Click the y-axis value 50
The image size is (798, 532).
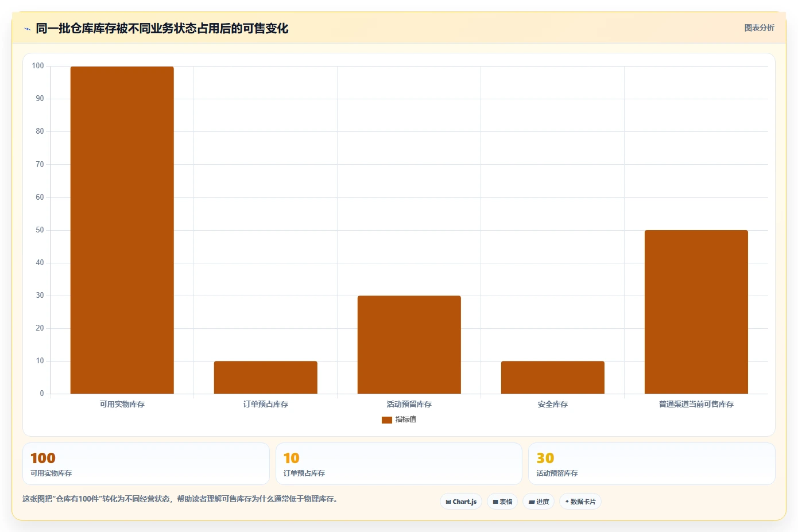click(x=40, y=230)
